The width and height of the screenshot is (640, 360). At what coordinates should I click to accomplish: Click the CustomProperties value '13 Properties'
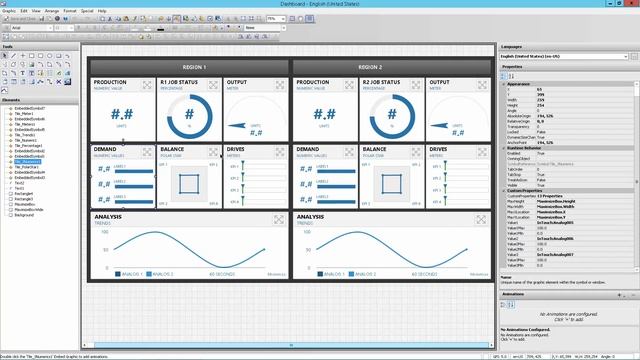coord(549,196)
